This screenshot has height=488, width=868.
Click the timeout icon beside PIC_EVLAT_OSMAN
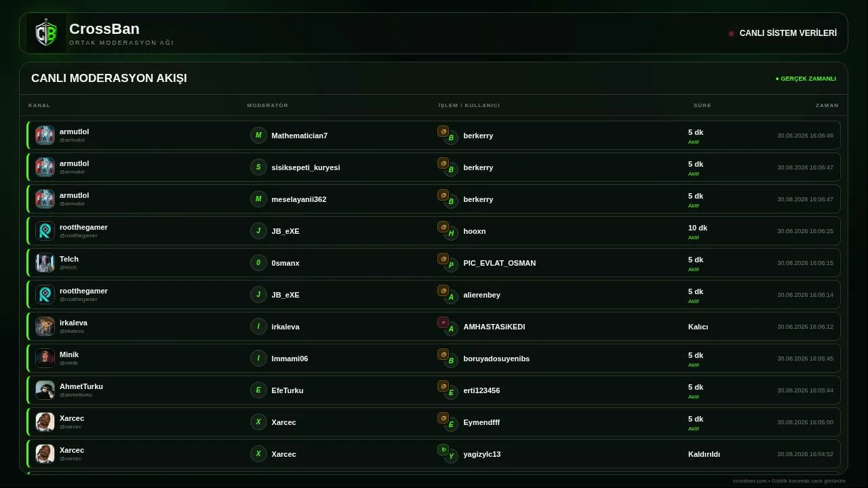click(443, 259)
